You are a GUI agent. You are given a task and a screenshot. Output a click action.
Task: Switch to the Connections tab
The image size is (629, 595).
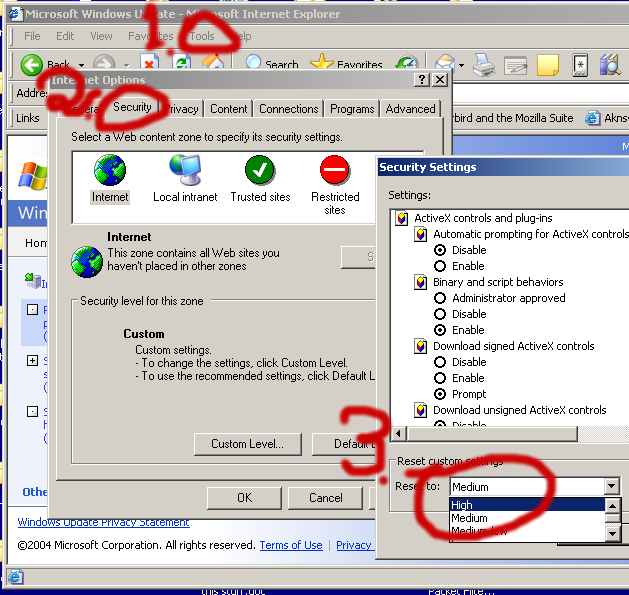288,109
